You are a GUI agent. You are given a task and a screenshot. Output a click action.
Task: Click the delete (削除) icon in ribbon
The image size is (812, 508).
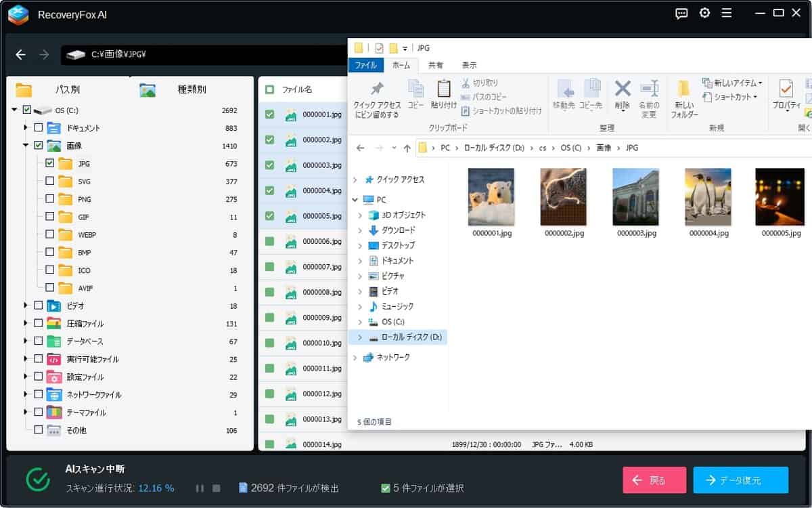(622, 89)
